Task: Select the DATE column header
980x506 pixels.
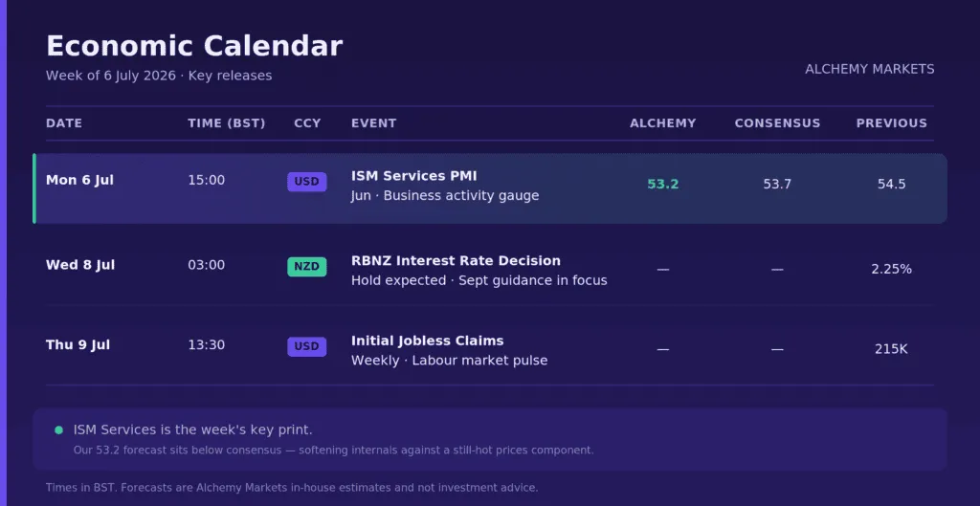Action: pos(64,123)
